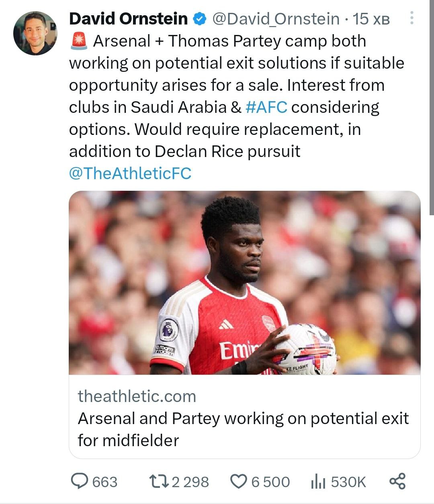This screenshot has width=434, height=504.
Task: Open the @David_Ornstein handle
Action: [275, 19]
